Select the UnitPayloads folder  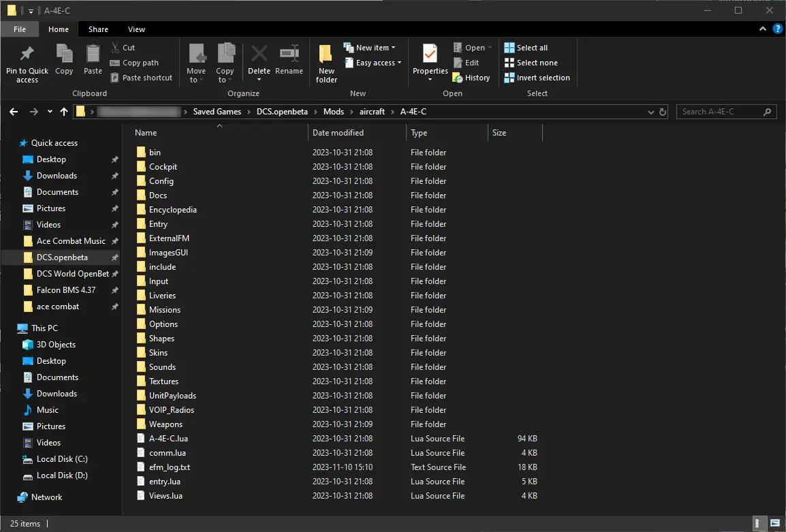[172, 396]
